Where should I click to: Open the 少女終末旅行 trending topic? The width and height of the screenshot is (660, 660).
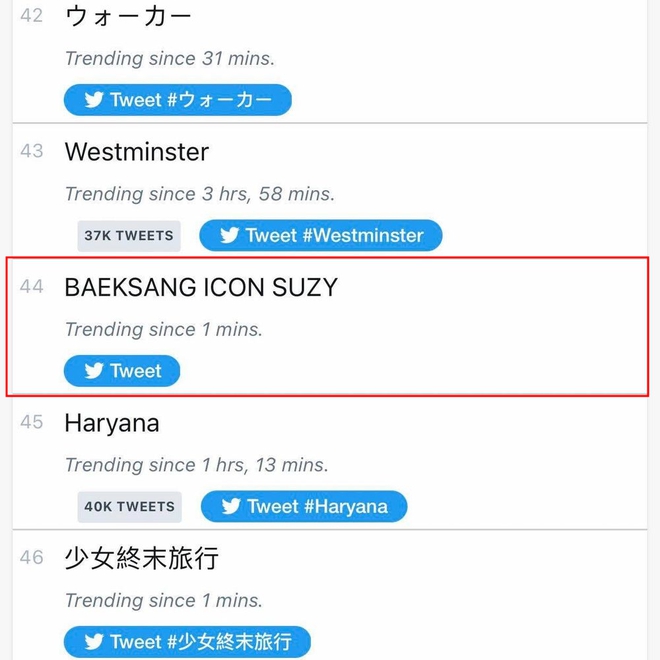pos(142,558)
